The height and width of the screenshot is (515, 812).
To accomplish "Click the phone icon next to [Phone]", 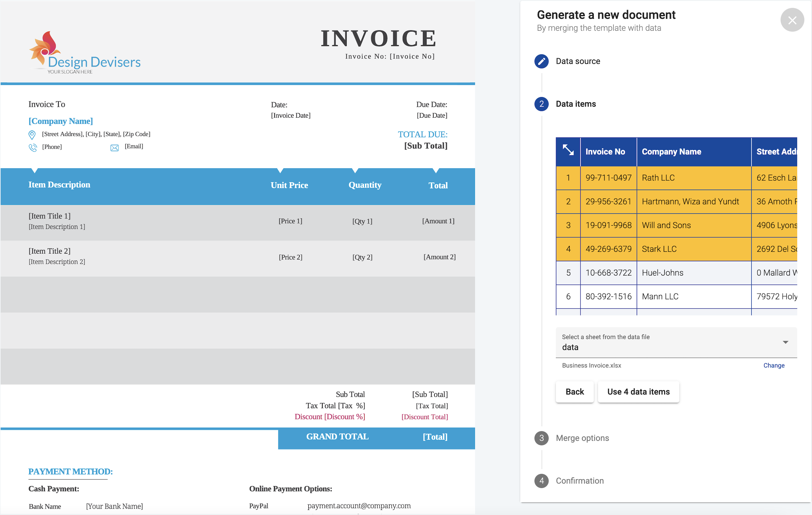I will coord(33,147).
